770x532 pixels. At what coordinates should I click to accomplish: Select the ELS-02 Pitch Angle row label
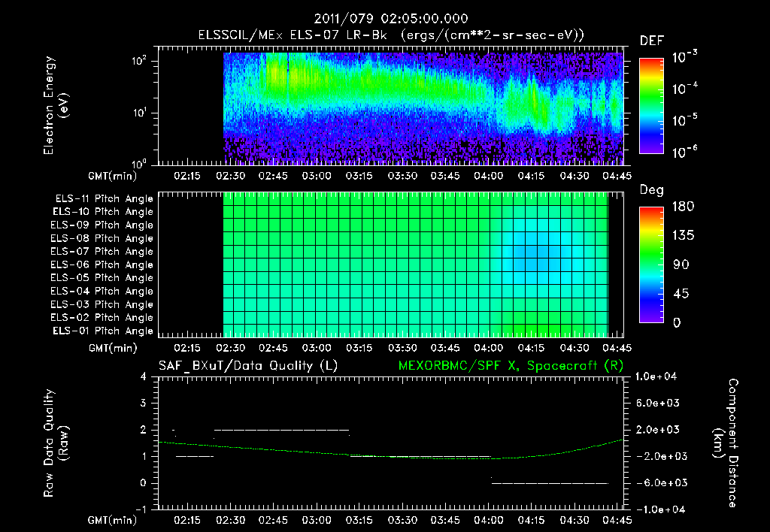(102, 318)
